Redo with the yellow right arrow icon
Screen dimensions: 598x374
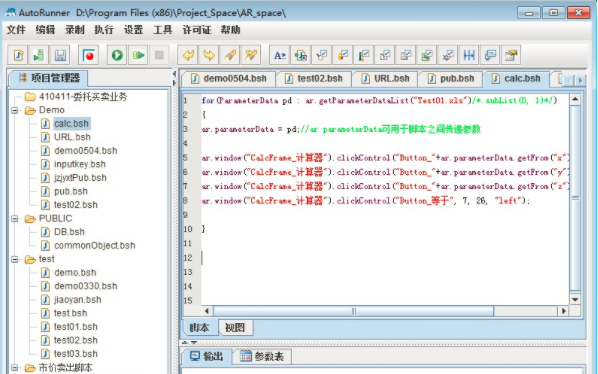(x=209, y=56)
